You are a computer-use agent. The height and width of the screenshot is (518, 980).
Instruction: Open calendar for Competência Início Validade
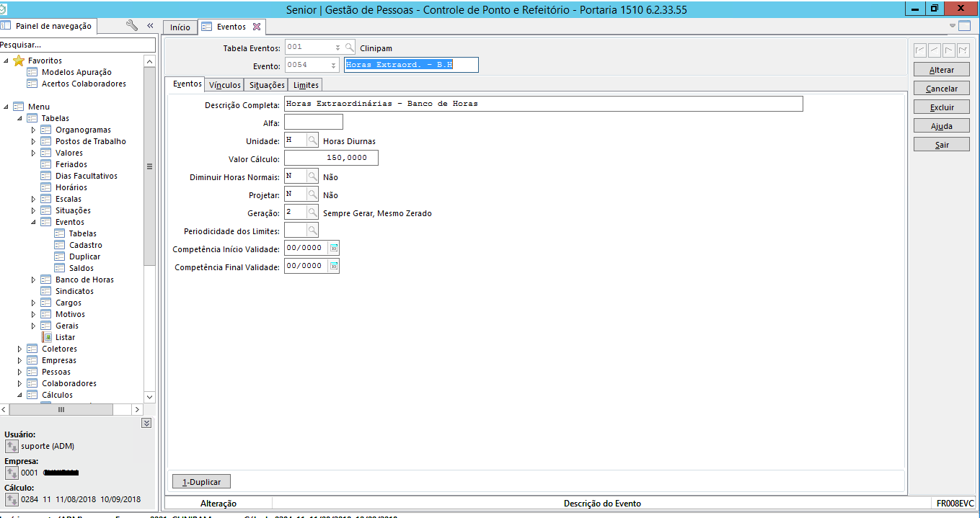click(x=333, y=248)
